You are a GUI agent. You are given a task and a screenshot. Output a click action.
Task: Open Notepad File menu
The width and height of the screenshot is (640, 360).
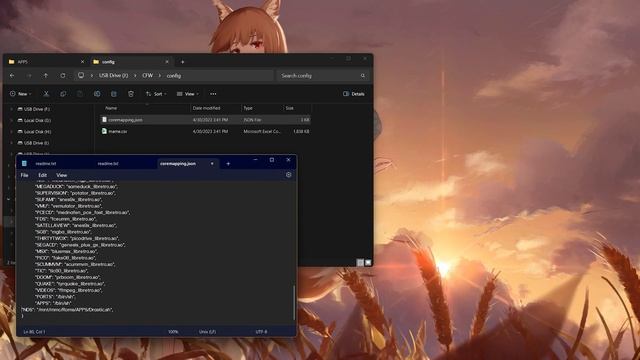[x=24, y=175]
